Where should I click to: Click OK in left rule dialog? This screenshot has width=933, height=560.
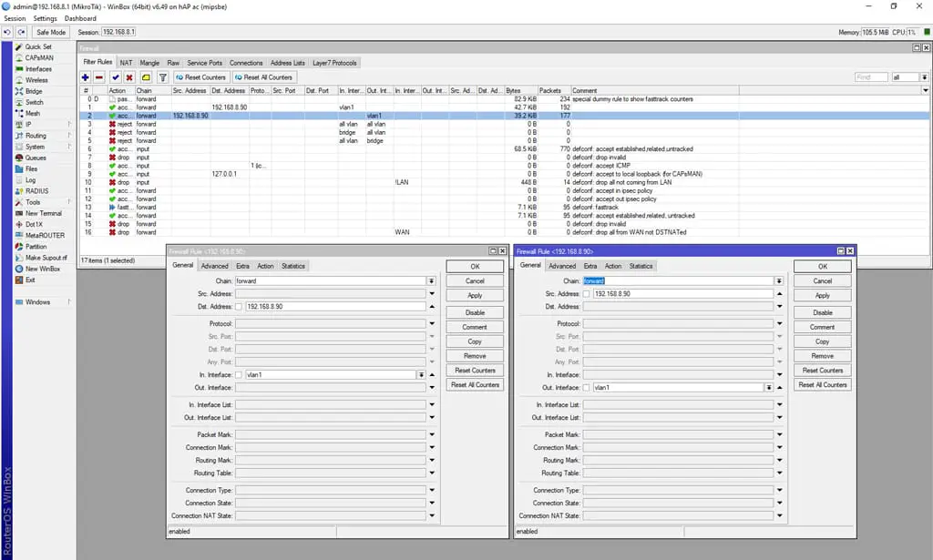[x=475, y=266]
